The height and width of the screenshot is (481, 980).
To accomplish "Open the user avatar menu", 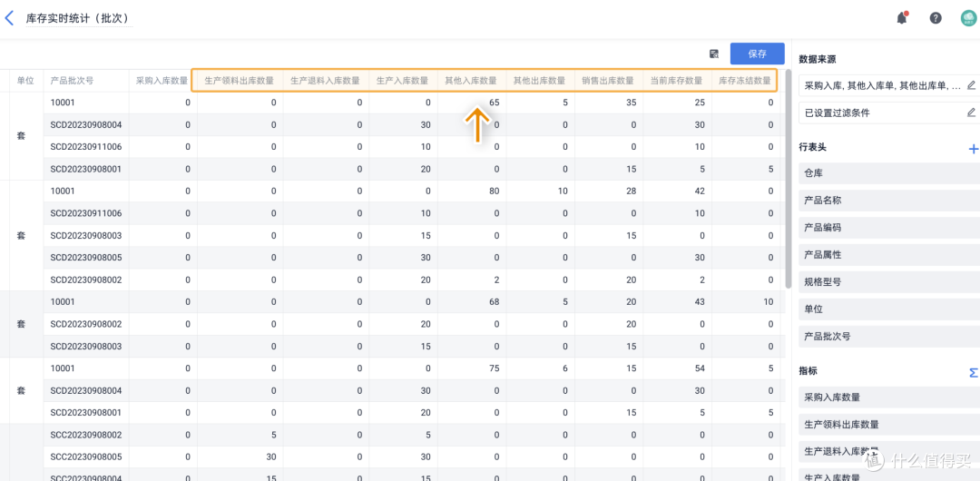I will tap(969, 18).
